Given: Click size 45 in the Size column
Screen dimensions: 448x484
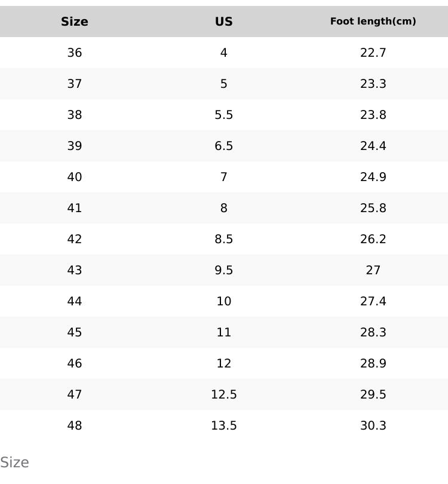Looking at the screenshot, I should tap(75, 332).
